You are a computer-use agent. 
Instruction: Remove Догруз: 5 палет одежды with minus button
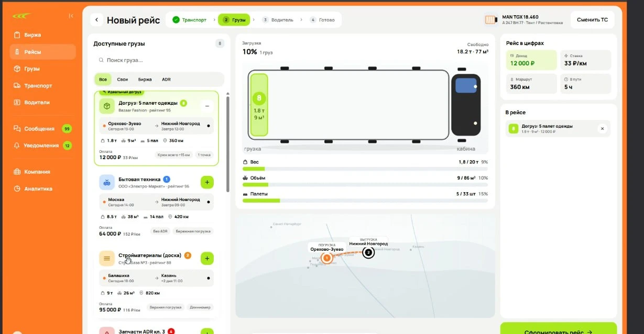point(207,106)
